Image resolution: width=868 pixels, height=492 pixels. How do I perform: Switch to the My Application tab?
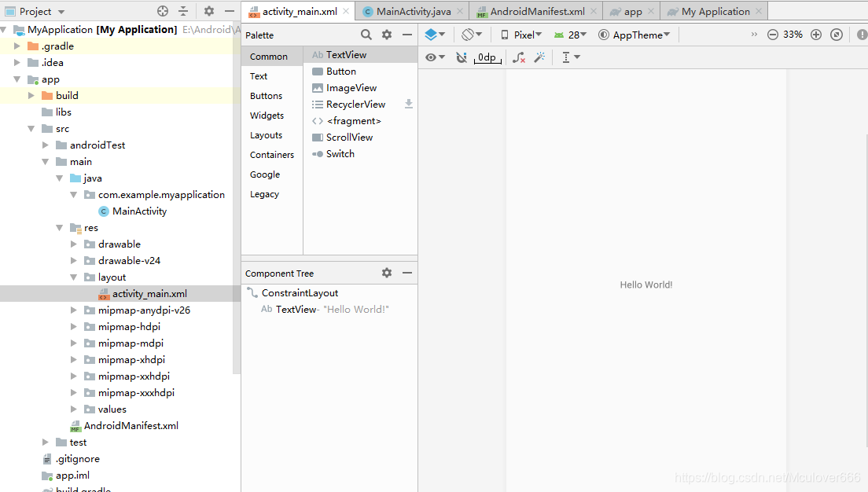[x=715, y=11]
